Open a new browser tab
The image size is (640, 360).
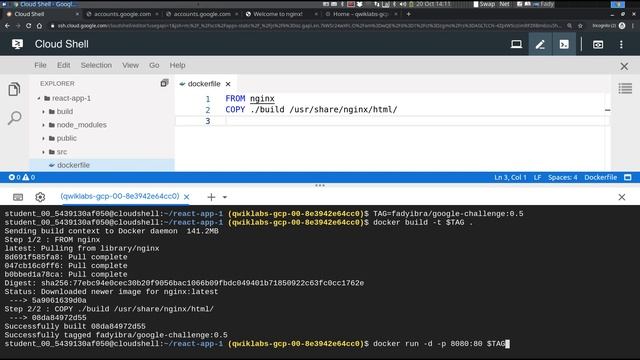coord(408,14)
